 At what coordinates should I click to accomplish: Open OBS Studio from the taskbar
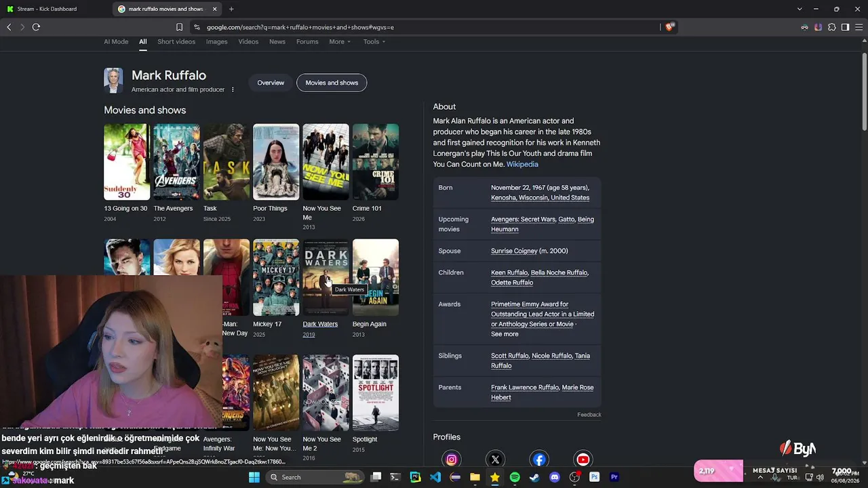coord(574,477)
